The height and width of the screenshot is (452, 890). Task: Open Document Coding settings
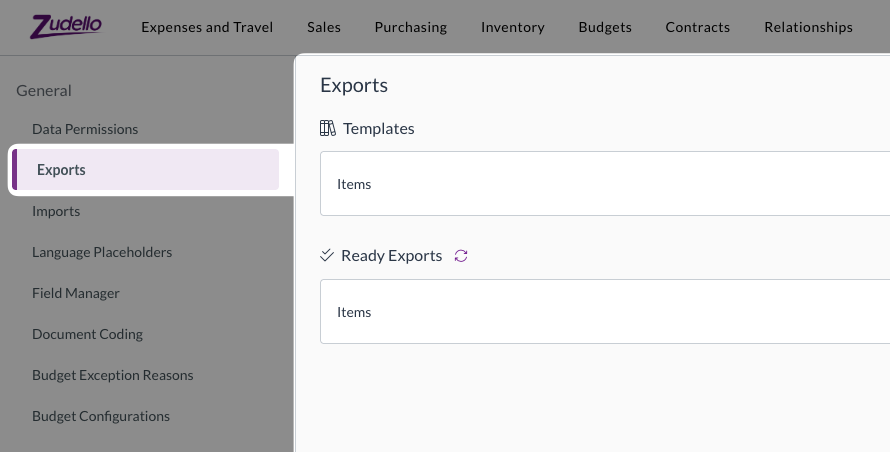click(x=87, y=334)
